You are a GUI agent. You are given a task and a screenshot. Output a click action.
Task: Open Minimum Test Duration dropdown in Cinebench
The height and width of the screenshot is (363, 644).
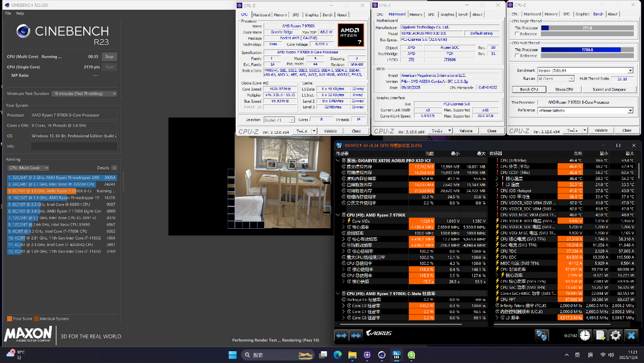[x=84, y=93]
